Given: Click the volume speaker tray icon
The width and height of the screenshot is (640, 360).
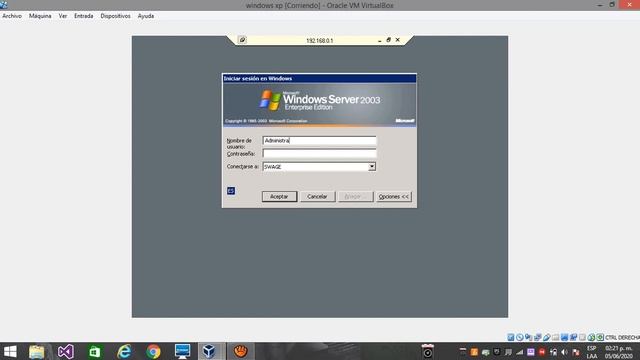Looking at the screenshot, I should tap(564, 352).
